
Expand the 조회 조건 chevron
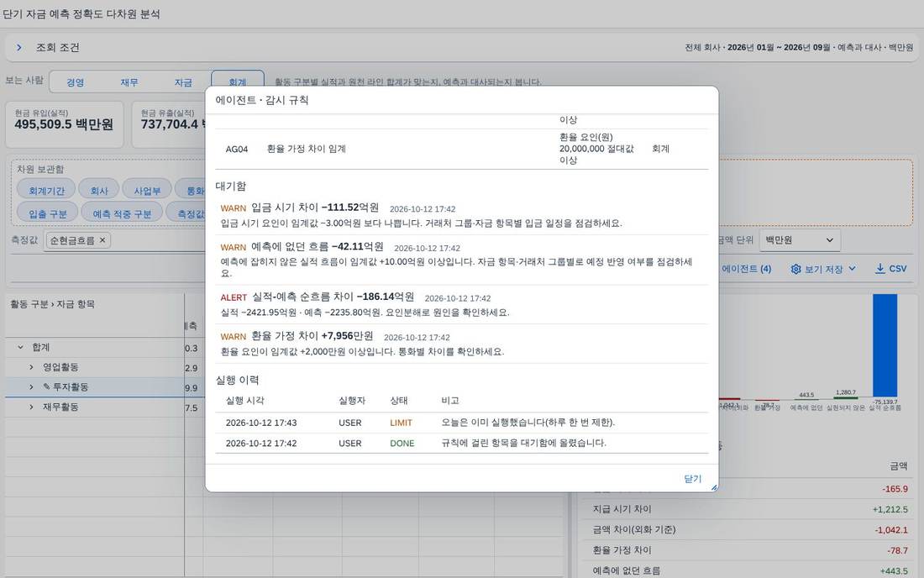click(x=18, y=47)
